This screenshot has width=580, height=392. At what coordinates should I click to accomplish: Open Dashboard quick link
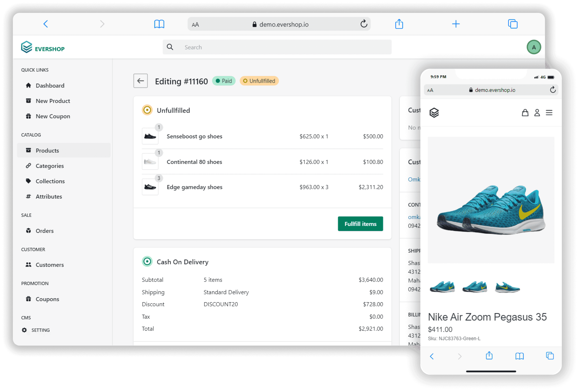pyautogui.click(x=50, y=86)
